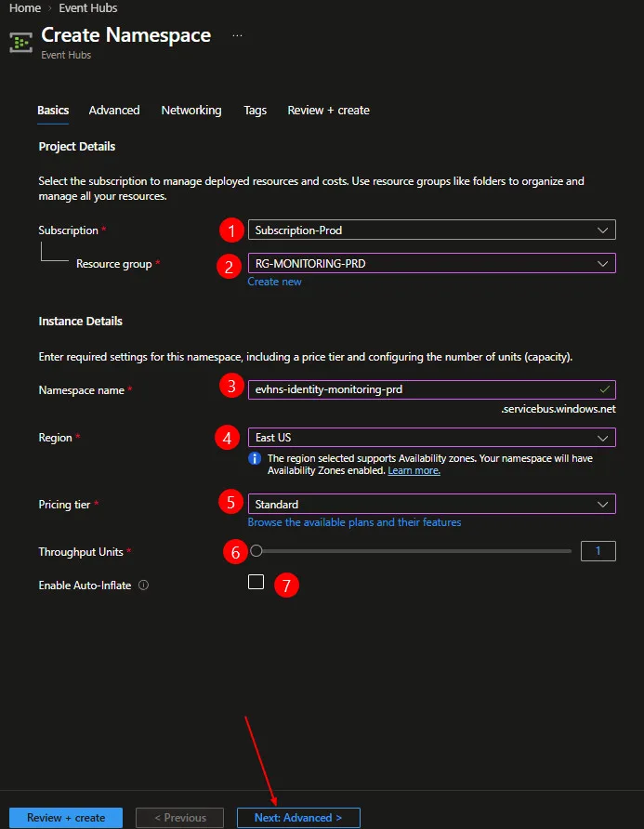Click the blue availability zones info icon
644x829 pixels.
[x=255, y=458]
